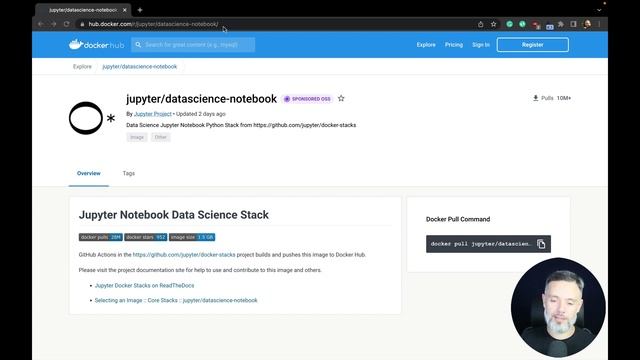Open Pricing in the top navigation
The image size is (640, 360).
pos(454,44)
